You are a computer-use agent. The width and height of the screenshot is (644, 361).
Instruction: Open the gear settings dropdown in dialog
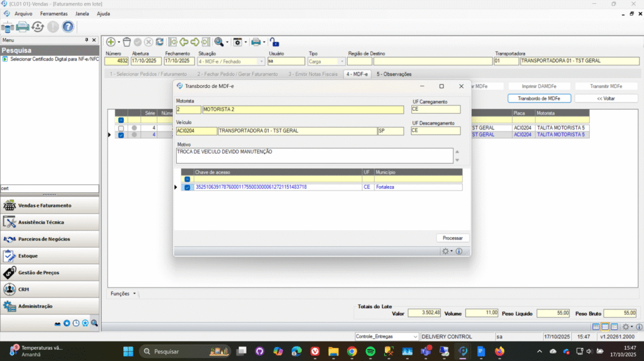coord(447,251)
